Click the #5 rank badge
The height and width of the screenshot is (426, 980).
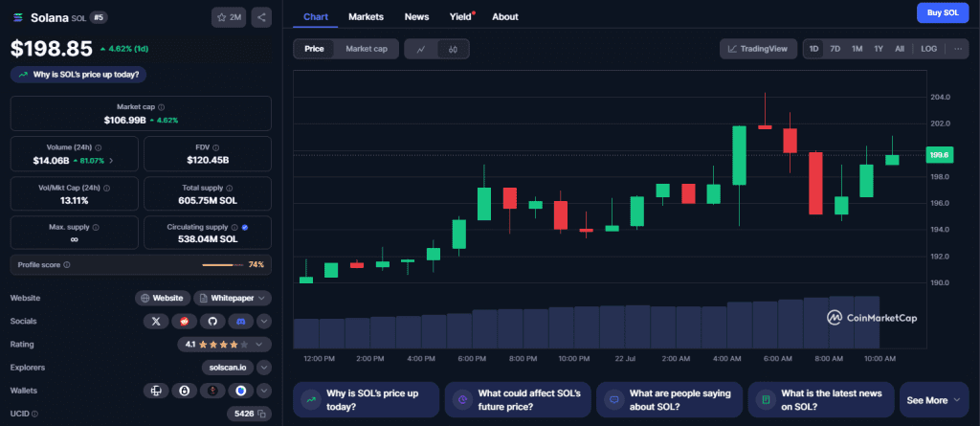pos(99,17)
